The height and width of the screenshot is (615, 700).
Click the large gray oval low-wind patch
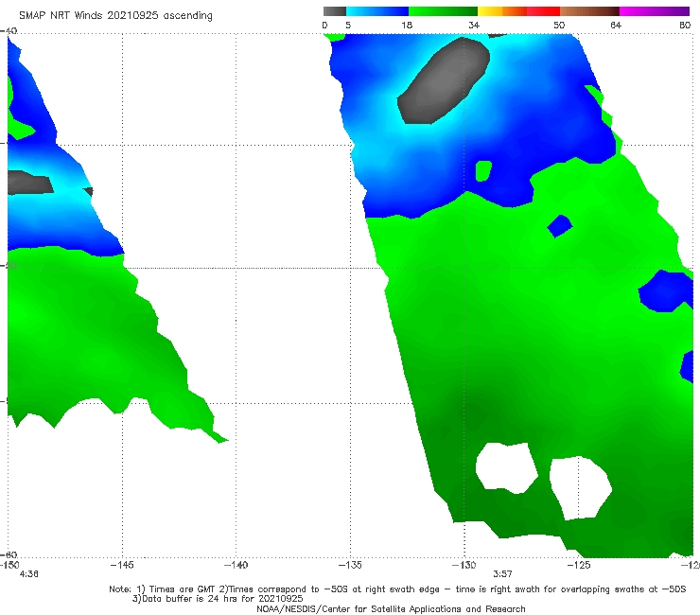pos(444,81)
